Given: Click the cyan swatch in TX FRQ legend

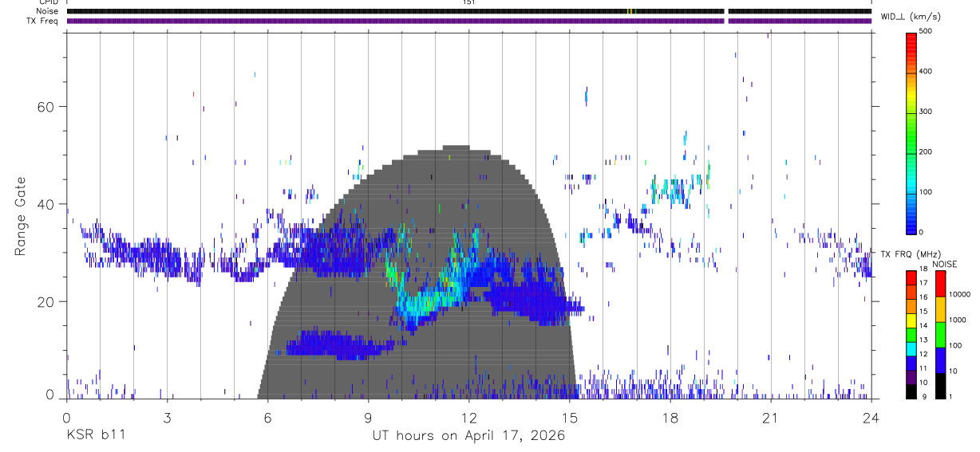Looking at the screenshot, I should point(911,348).
